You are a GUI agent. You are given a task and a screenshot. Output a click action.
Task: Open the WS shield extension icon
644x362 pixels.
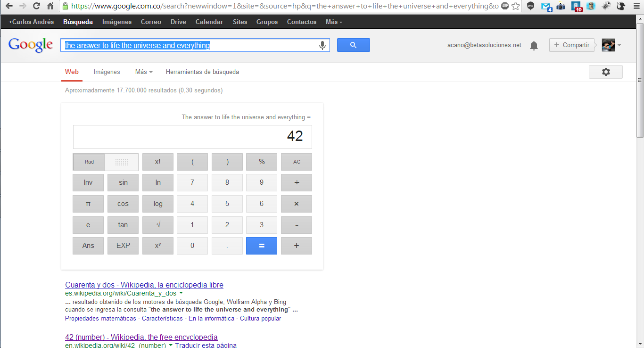[531, 6]
